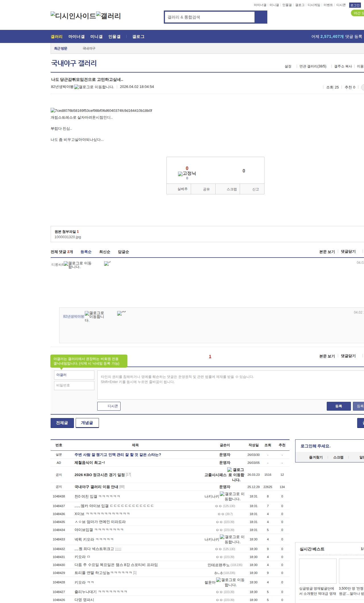Sort comments by 최신순
Screen dimensions: 364x603
(x=104, y=252)
